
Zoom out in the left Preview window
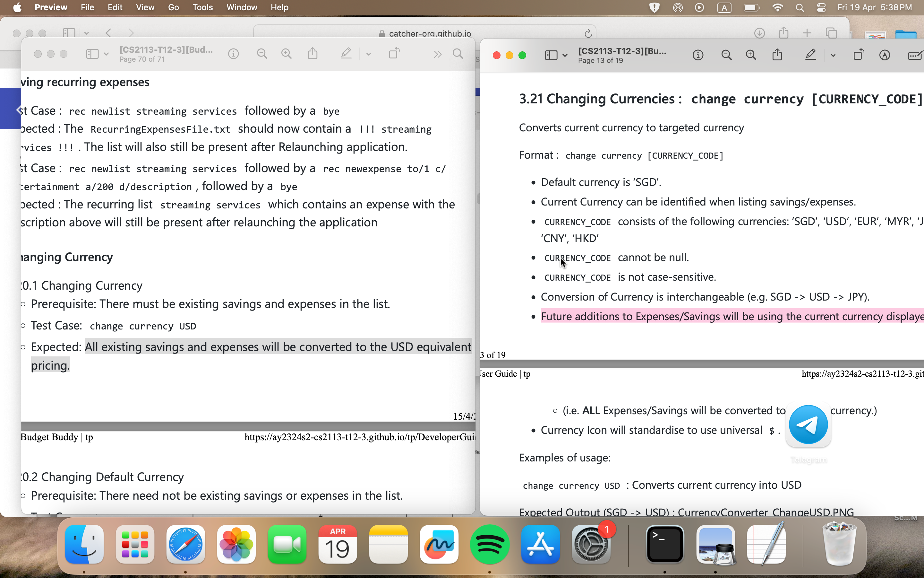pos(262,54)
